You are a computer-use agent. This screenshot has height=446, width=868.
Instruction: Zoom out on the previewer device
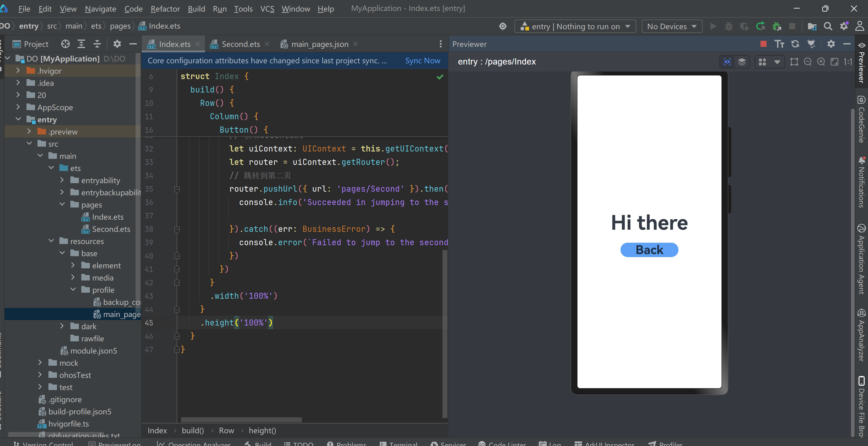807,61
